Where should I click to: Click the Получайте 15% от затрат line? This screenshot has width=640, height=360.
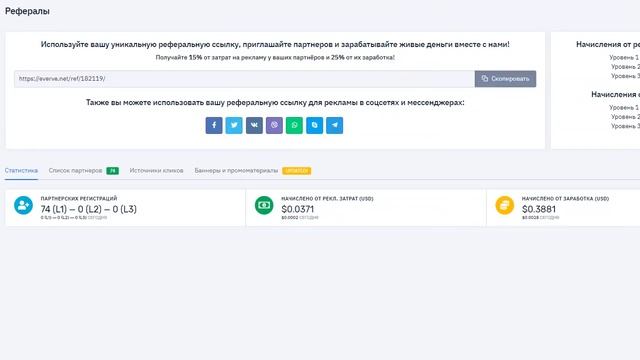(275, 58)
